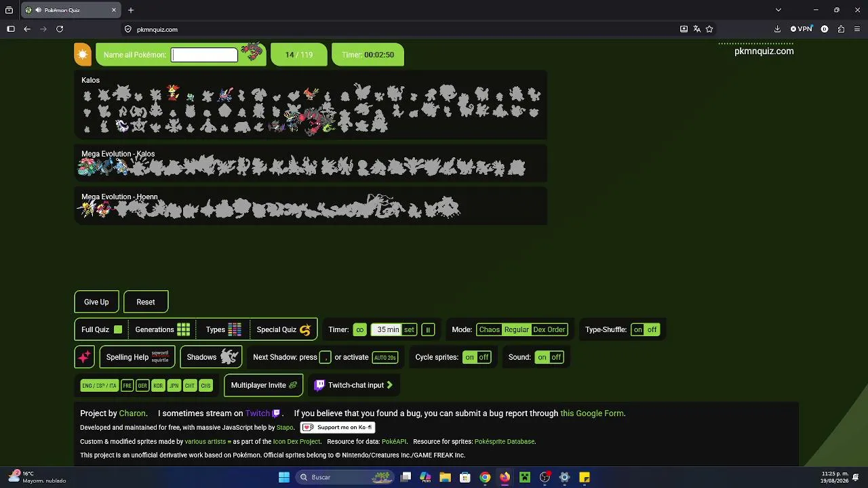The height and width of the screenshot is (488, 868).
Task: Toggle the Shadows button
Action: click(x=211, y=357)
